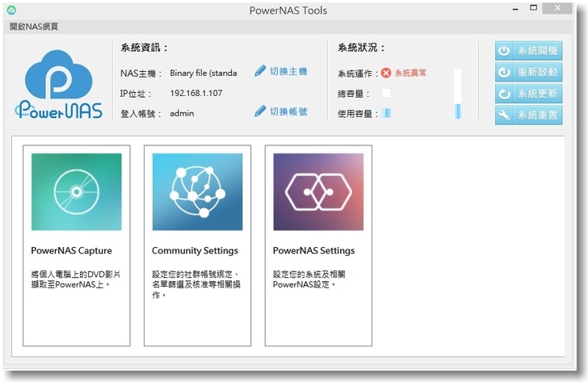The width and height of the screenshot is (588, 382).
Task: Click the app icon in title bar
Action: (x=9, y=10)
